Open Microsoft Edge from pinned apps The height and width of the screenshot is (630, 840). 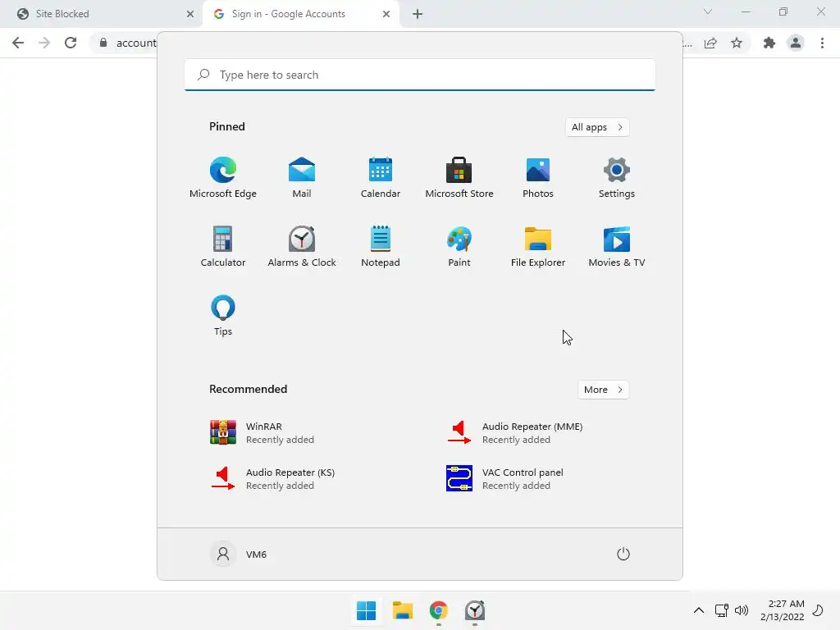coord(223,178)
